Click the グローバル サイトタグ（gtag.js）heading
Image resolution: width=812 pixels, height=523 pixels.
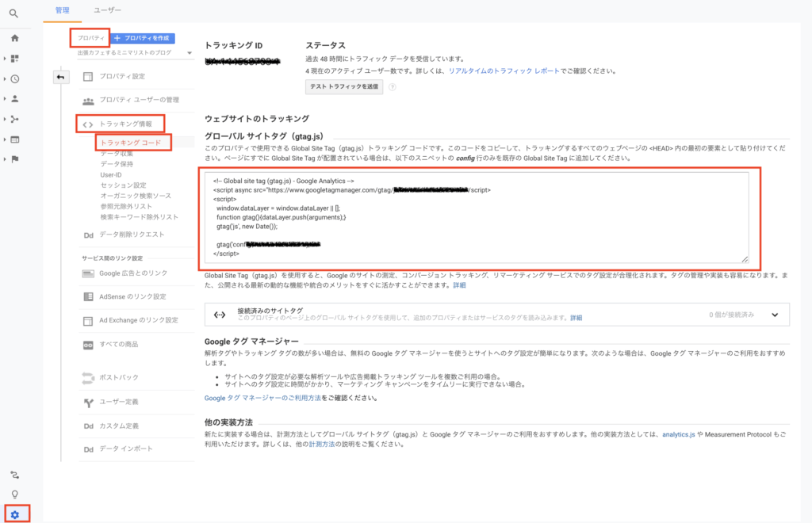click(264, 136)
